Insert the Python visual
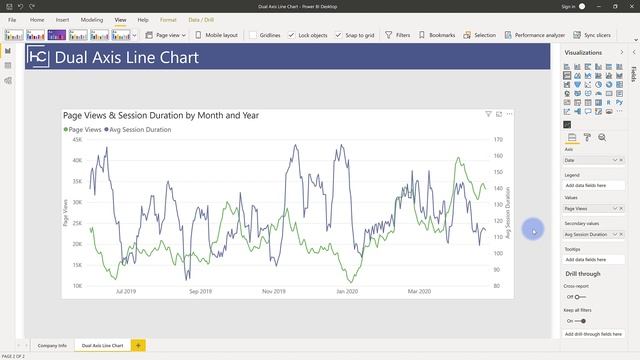Screen dimensions: 640x360 [620, 102]
